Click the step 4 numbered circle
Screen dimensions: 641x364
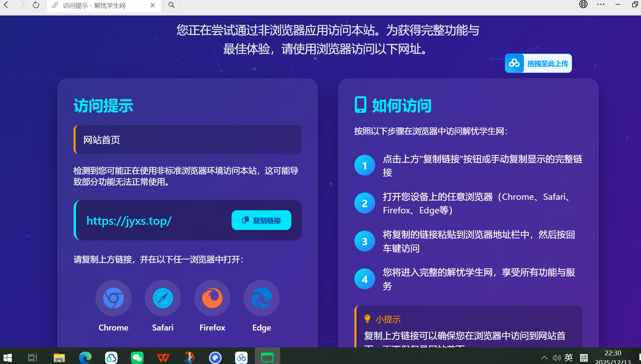[365, 279]
